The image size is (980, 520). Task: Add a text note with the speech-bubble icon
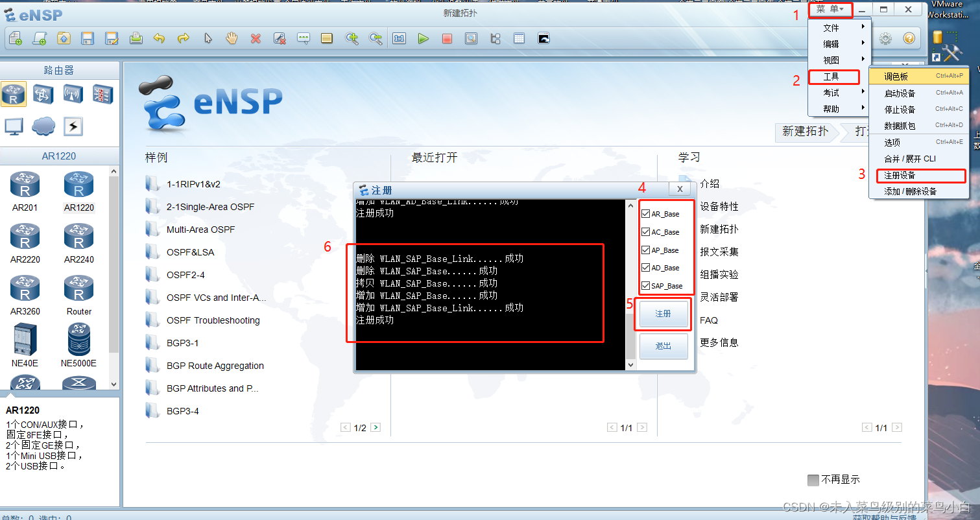tap(304, 38)
